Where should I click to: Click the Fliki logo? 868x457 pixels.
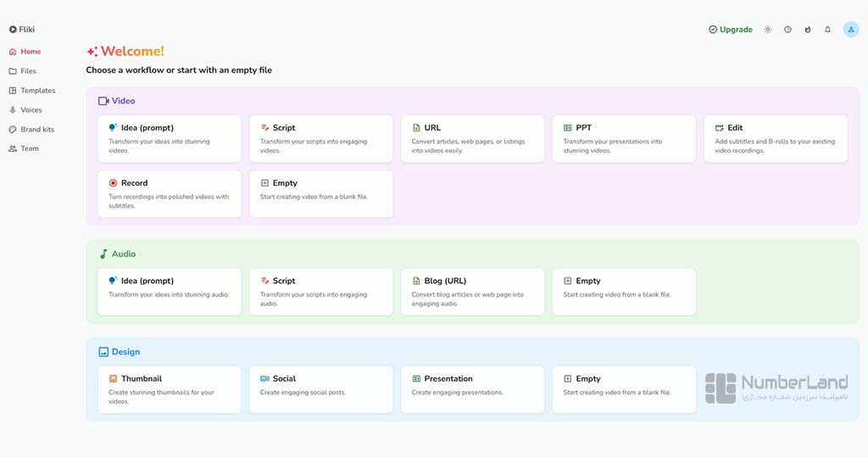click(22, 30)
